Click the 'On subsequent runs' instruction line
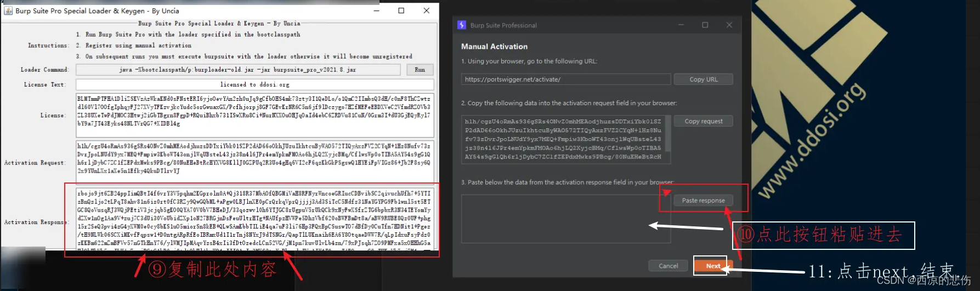980x291 pixels. (x=244, y=56)
